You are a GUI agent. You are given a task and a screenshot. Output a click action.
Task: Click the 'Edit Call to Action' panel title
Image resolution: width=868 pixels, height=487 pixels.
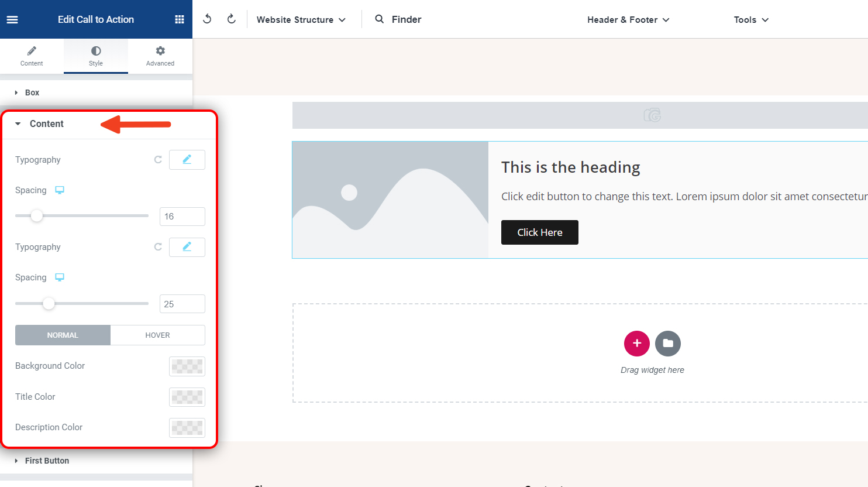pos(96,19)
